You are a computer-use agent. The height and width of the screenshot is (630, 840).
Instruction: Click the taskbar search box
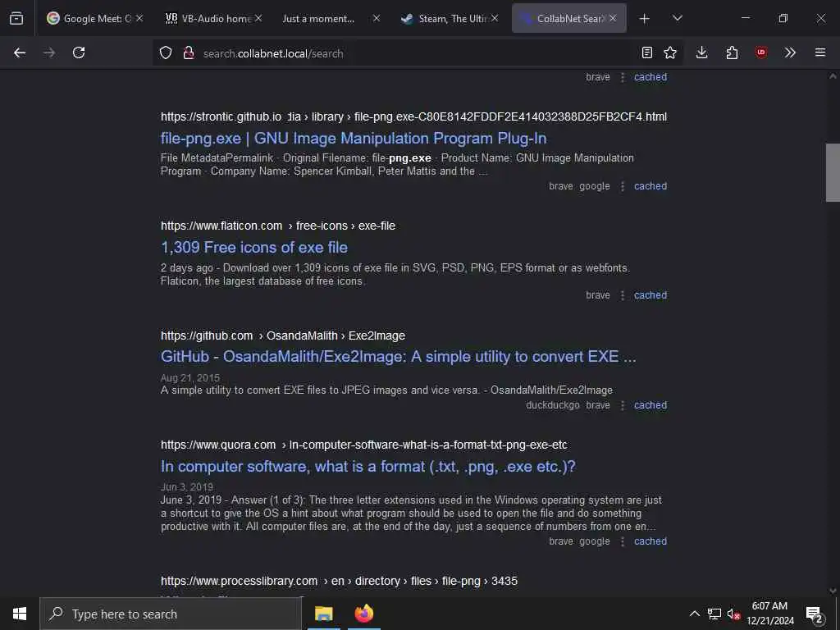[x=171, y=614]
